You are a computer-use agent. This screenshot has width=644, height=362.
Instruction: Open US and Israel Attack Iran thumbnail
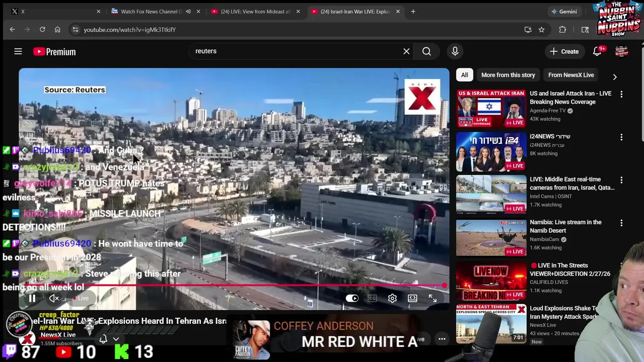click(491, 108)
